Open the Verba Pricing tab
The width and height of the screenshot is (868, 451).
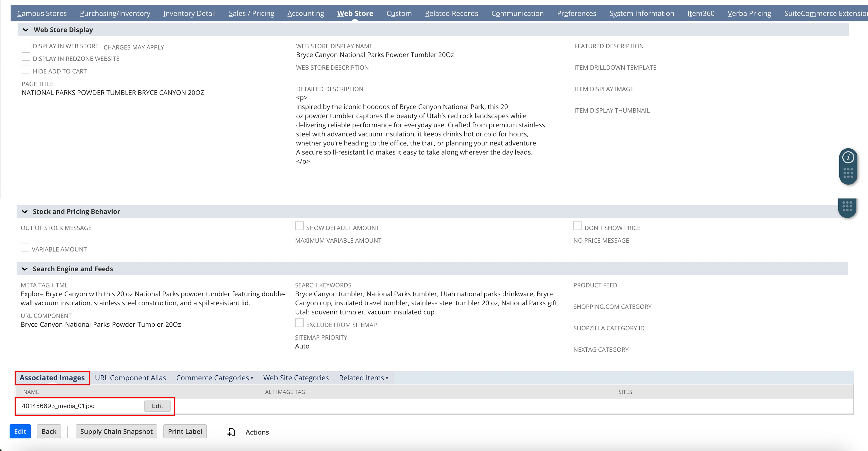749,13
